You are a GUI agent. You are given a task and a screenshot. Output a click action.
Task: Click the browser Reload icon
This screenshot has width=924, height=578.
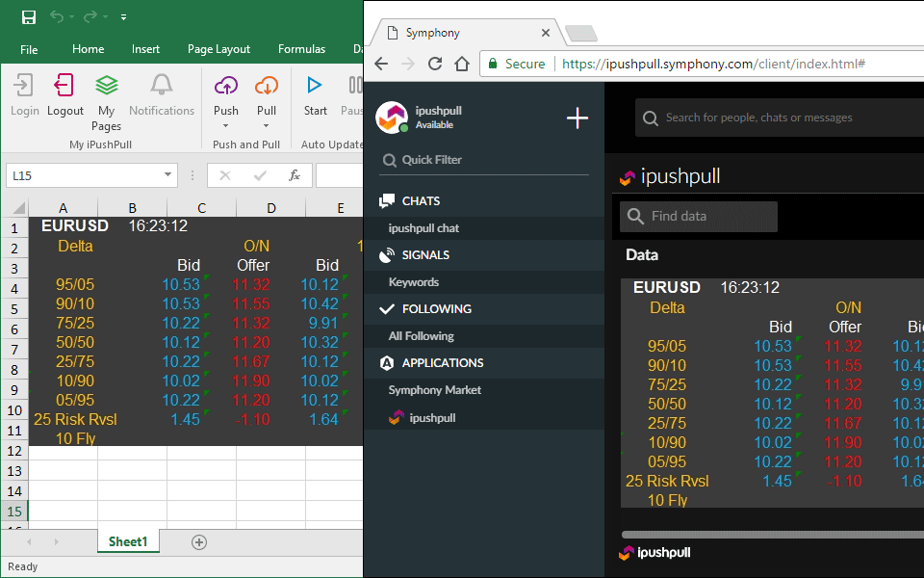pyautogui.click(x=435, y=64)
